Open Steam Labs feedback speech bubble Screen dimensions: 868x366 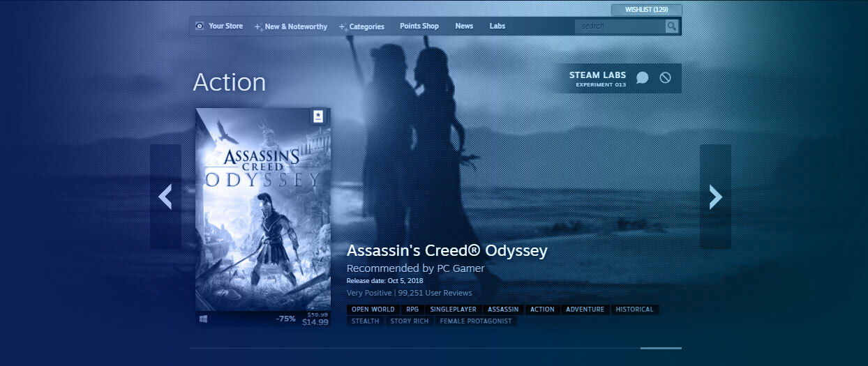click(x=643, y=78)
